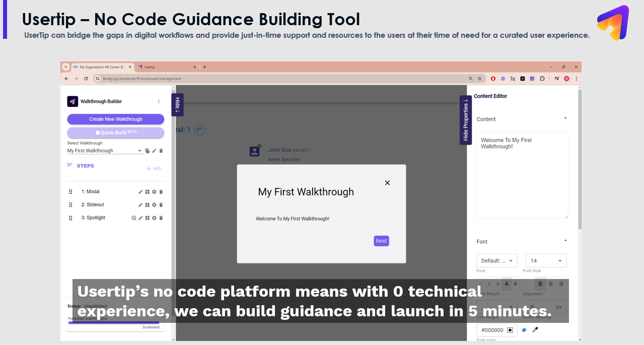Viewport: 644px width, 345px height.
Task: Grab the drag handle of Spotlight step
Action: pyautogui.click(x=71, y=218)
